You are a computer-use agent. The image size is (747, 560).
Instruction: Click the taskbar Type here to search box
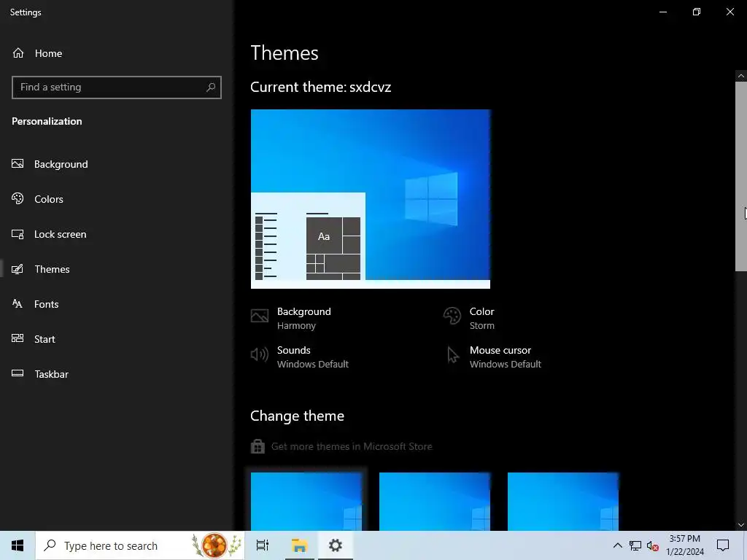tap(140, 545)
